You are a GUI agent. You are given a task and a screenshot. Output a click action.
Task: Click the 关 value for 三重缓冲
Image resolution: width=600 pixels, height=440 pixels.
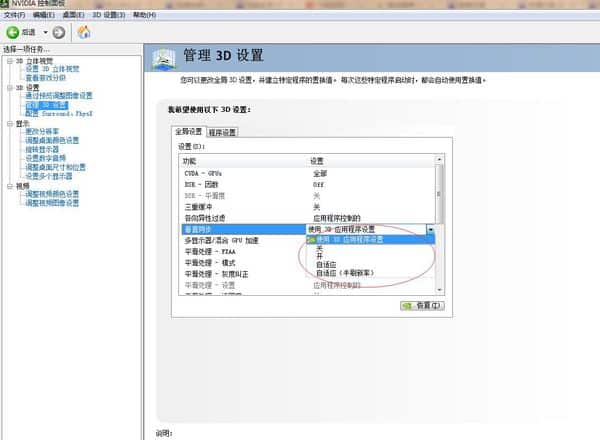[316, 207]
